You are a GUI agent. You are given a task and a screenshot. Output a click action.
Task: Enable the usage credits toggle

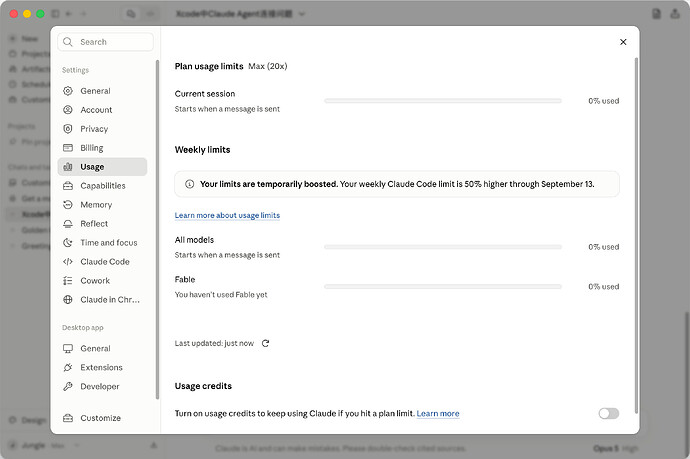[609, 413]
